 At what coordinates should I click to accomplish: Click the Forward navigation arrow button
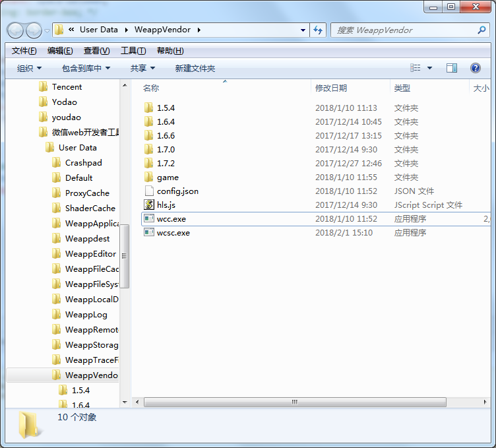[34, 31]
